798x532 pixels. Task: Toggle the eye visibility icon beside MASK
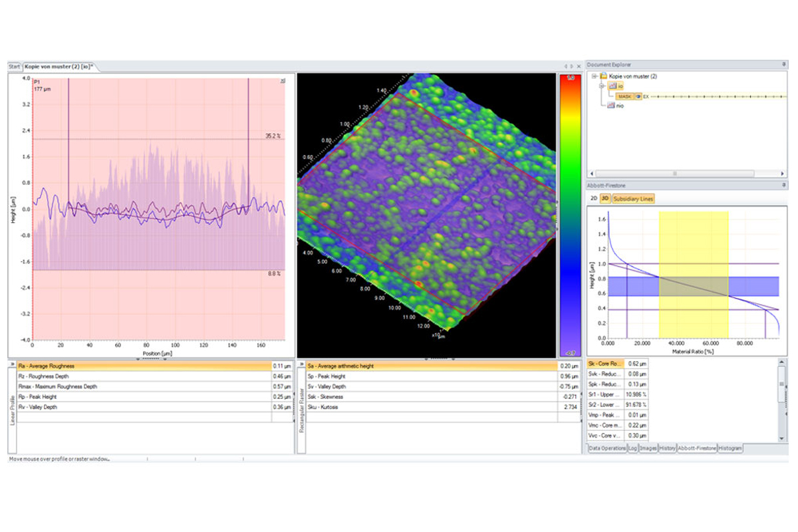coord(637,96)
